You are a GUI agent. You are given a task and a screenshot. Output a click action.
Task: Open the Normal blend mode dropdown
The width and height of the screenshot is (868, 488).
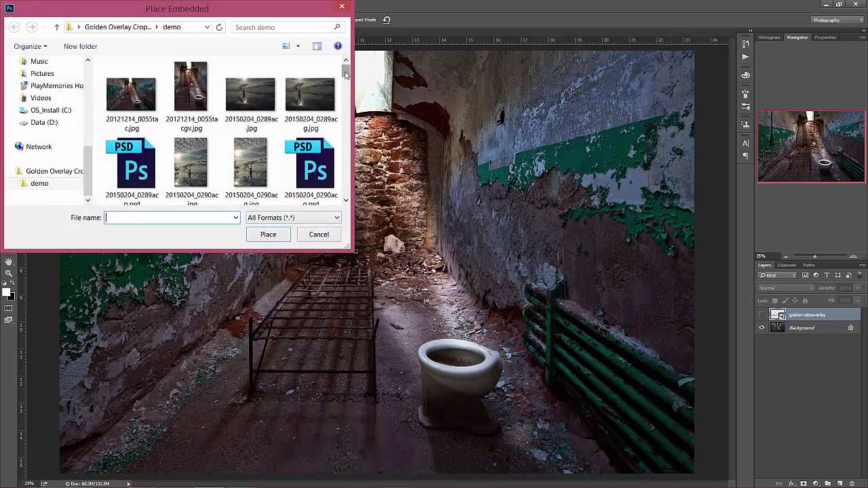coord(786,288)
